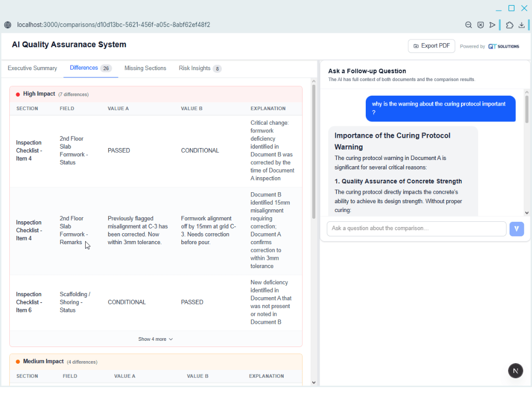This screenshot has width=532, height=399.
Task: Click the Ask a Follow-up Question title
Action: tap(367, 71)
